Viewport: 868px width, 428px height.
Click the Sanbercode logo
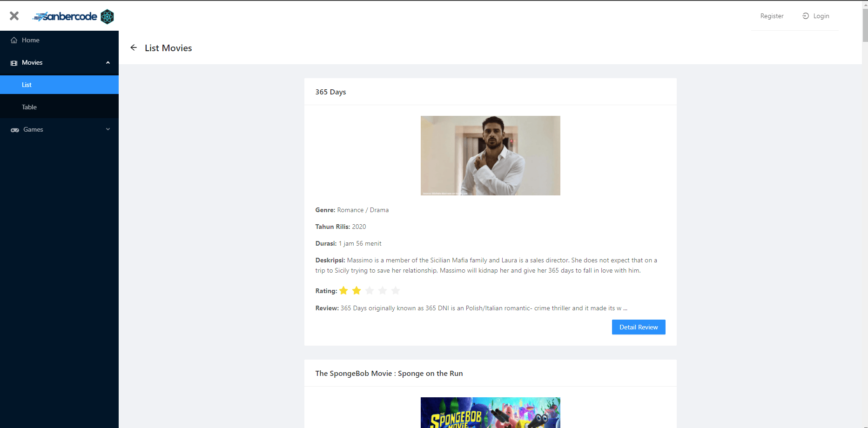(x=65, y=16)
